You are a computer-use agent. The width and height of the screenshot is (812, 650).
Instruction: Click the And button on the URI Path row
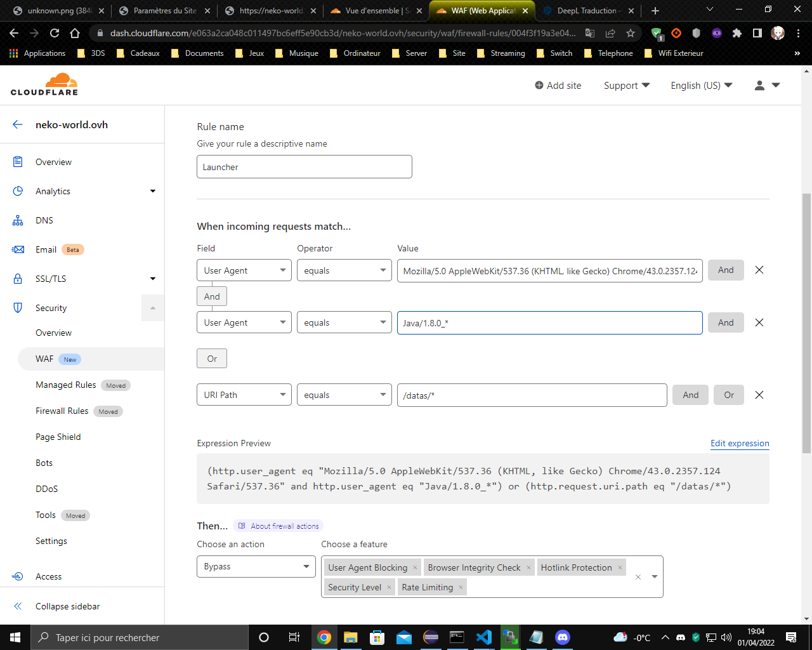pyautogui.click(x=691, y=395)
